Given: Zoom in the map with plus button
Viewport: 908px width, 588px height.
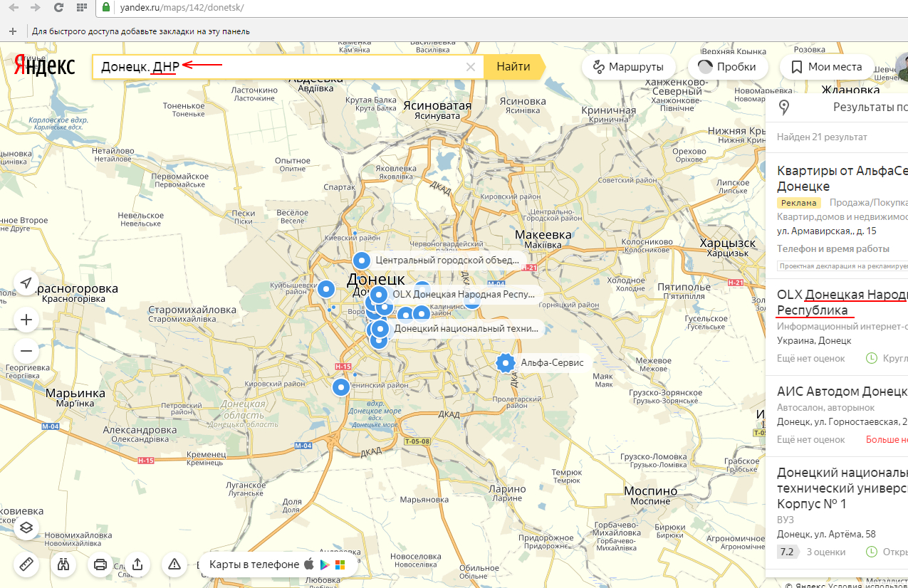Looking at the screenshot, I should 26,320.
